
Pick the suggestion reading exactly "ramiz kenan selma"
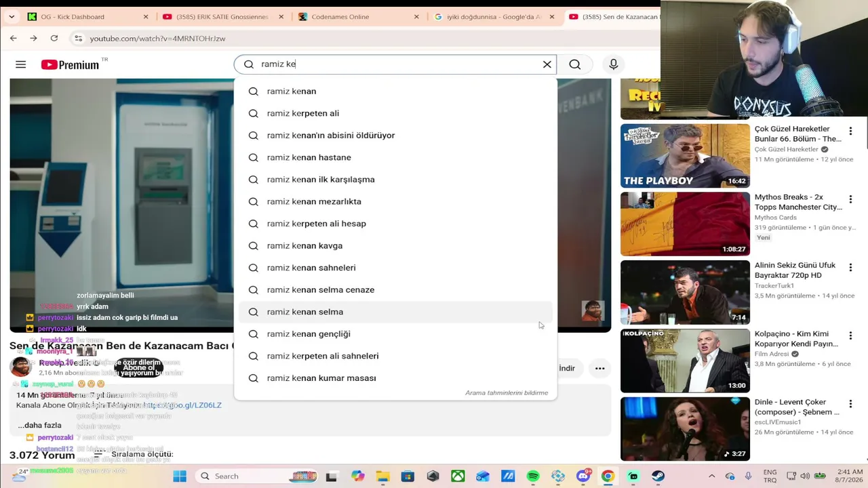click(x=395, y=312)
